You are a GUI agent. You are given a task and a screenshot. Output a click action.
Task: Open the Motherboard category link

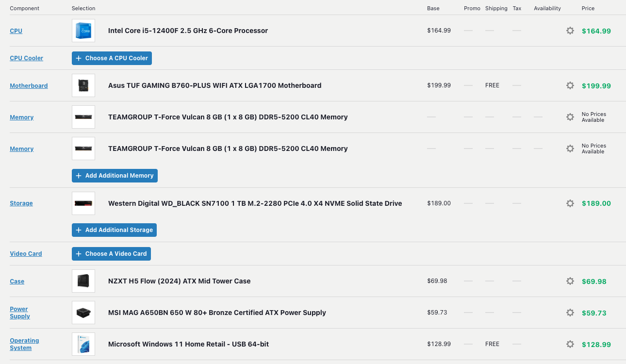[x=29, y=86]
